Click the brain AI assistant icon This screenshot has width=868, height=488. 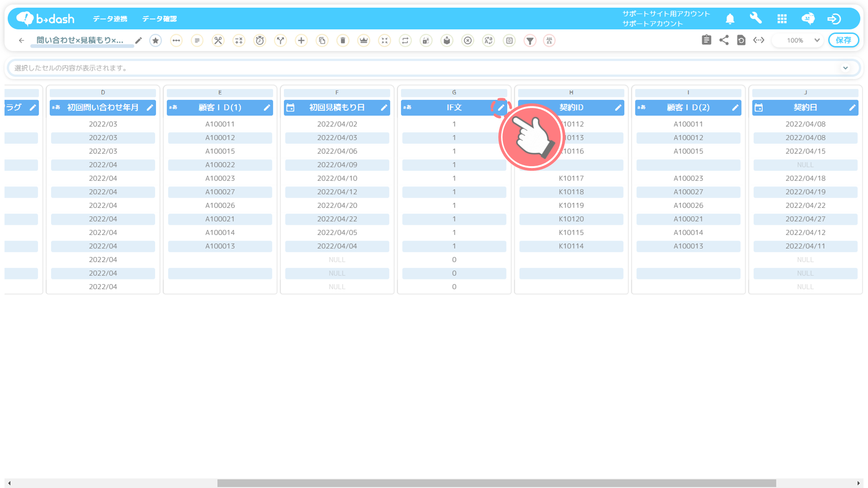pyautogui.click(x=808, y=18)
